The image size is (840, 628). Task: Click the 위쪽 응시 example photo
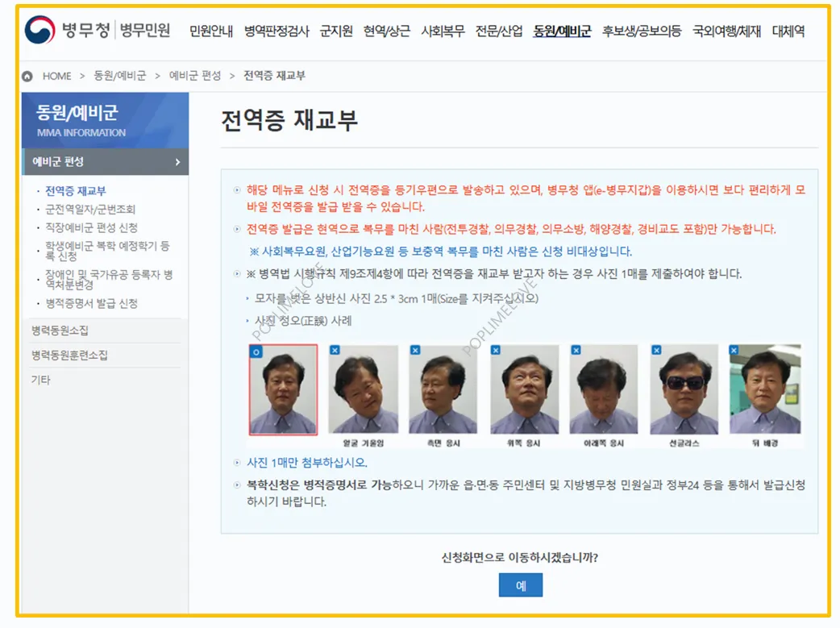pyautogui.click(x=525, y=389)
